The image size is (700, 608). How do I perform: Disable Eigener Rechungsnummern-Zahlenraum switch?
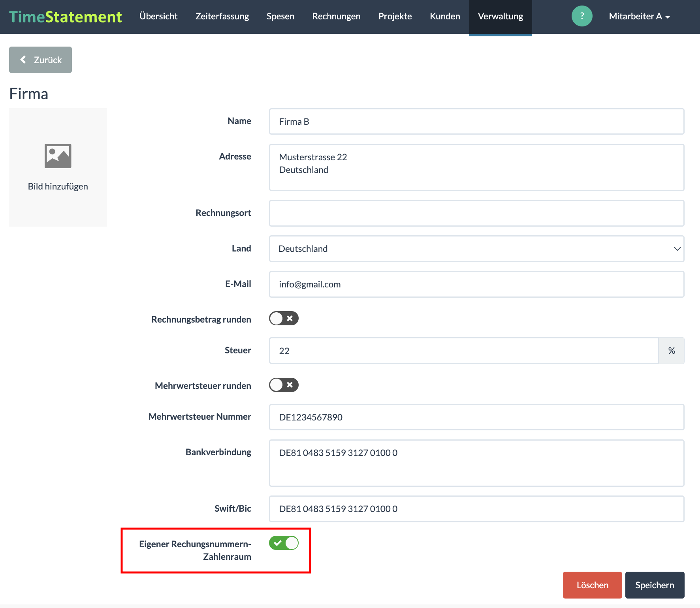[284, 543]
